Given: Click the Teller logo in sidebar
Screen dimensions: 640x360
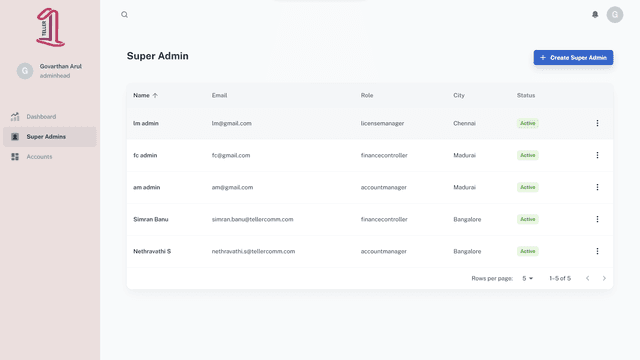Looking at the screenshot, I should point(51,27).
